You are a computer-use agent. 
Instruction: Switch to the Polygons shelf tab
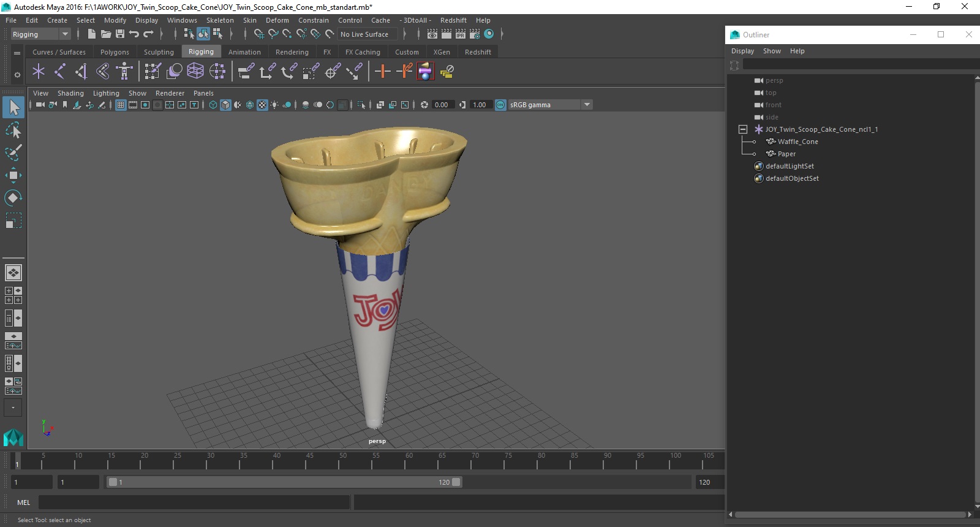click(x=115, y=52)
